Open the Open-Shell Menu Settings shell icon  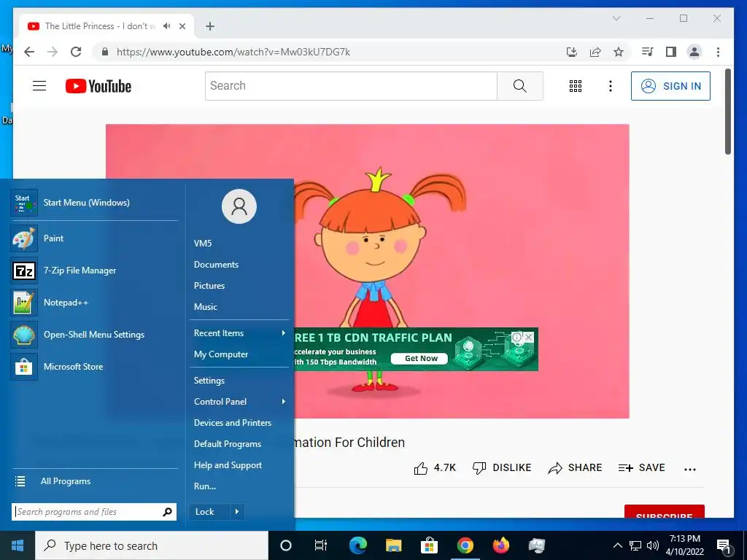pyautogui.click(x=24, y=334)
